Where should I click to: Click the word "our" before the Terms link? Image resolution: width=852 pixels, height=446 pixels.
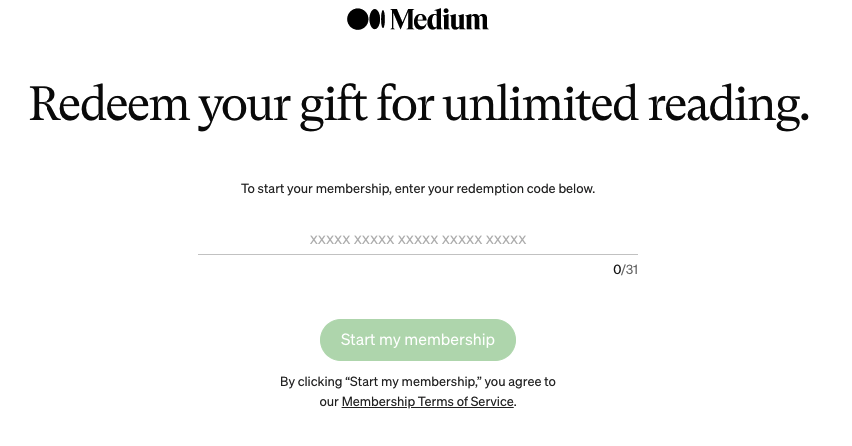coord(329,402)
